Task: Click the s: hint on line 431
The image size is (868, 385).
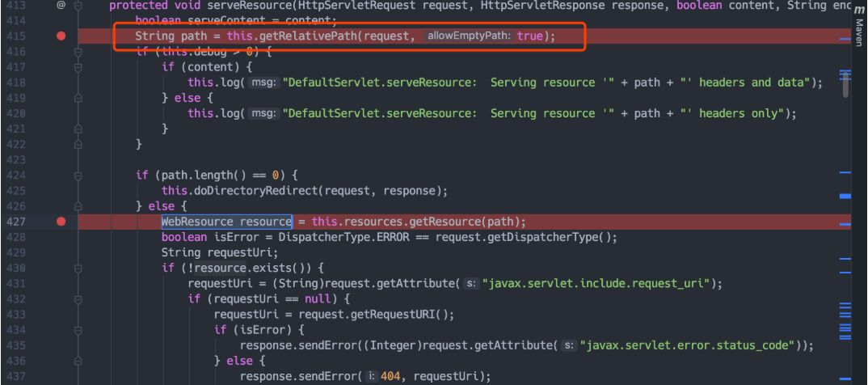Action: pos(471,284)
